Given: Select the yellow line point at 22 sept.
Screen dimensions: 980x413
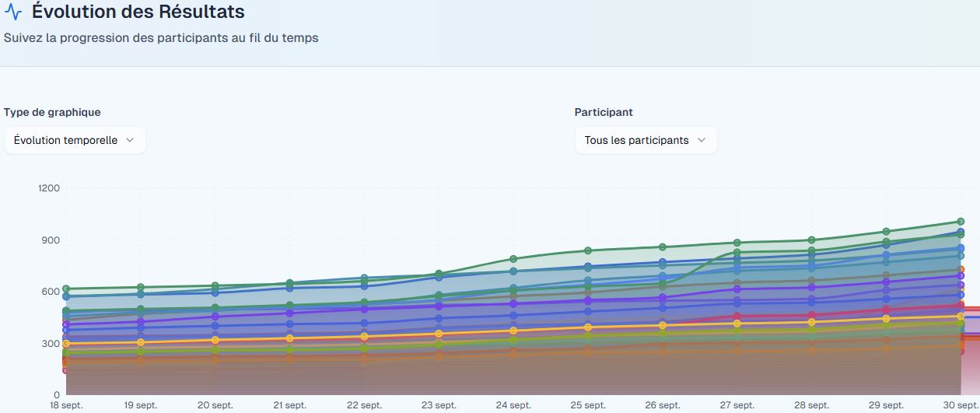Looking at the screenshot, I should pyautogui.click(x=364, y=336).
